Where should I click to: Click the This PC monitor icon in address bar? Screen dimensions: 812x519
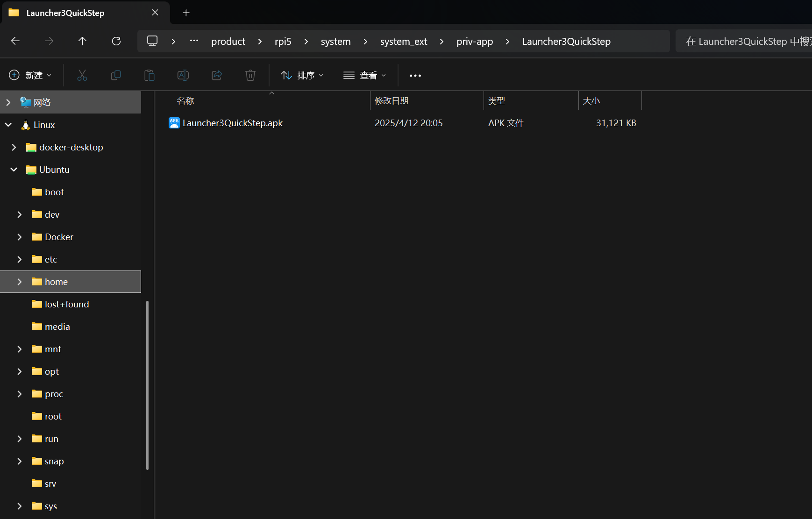point(152,41)
